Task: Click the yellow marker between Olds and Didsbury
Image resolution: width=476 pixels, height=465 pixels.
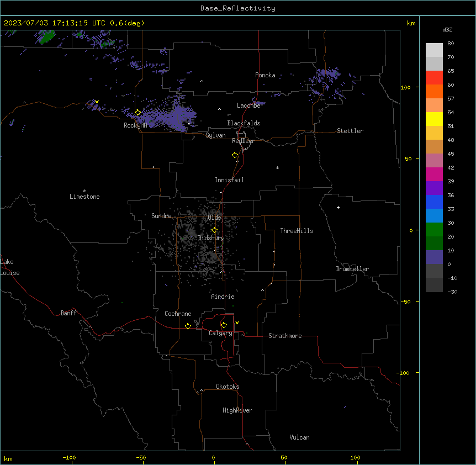Action: (214, 230)
